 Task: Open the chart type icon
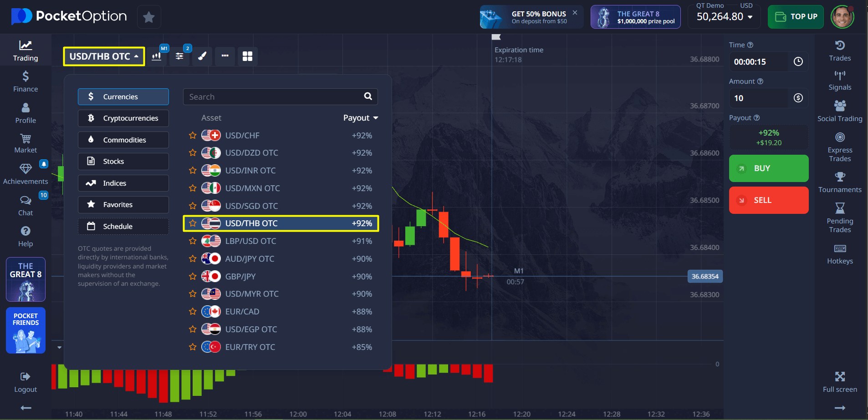(157, 56)
